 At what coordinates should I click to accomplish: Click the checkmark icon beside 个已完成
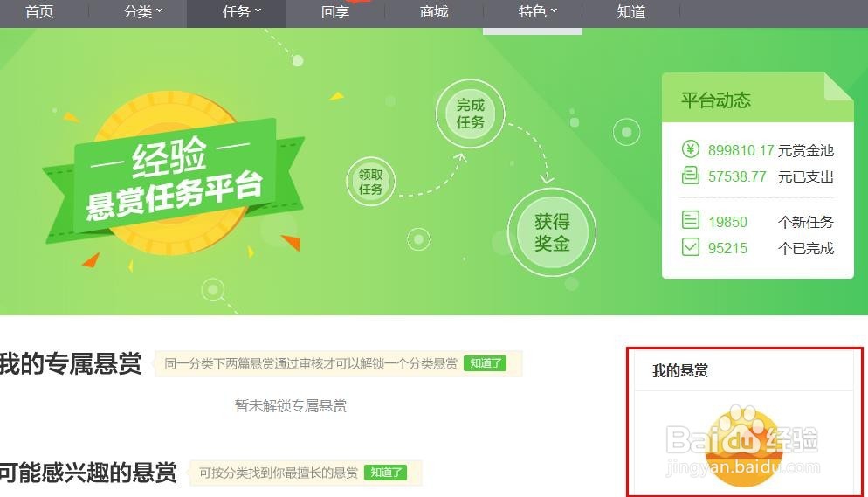pyautogui.click(x=691, y=246)
